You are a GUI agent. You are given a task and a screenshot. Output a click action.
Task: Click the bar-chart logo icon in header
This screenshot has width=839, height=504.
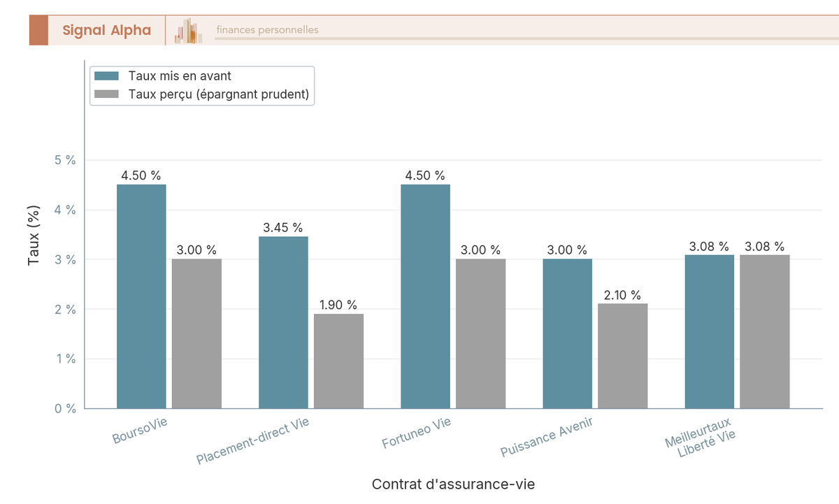tap(188, 31)
